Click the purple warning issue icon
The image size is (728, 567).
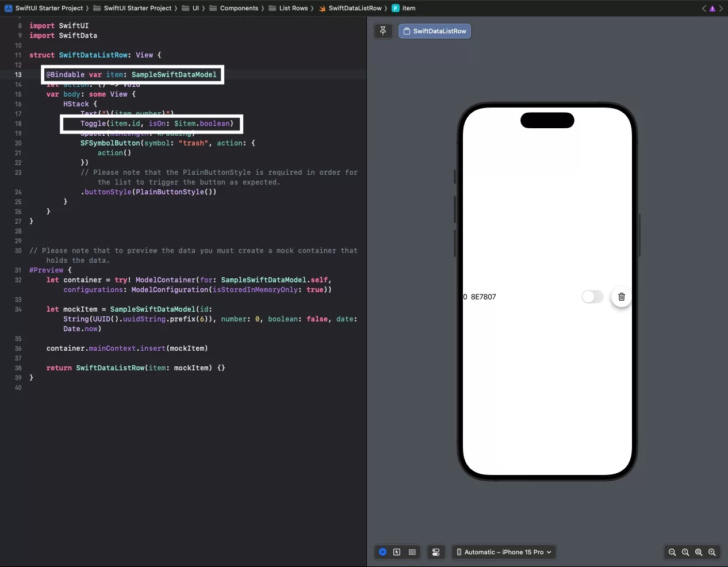point(712,9)
